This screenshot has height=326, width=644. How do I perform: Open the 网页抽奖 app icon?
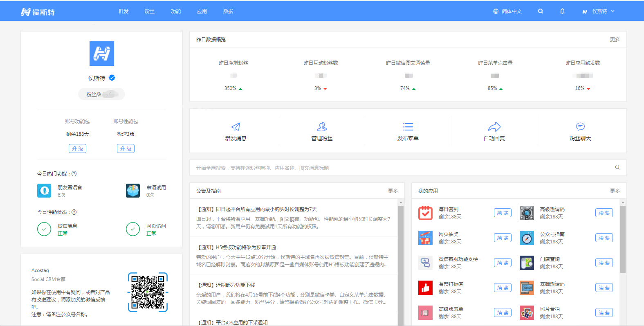pyautogui.click(x=425, y=238)
